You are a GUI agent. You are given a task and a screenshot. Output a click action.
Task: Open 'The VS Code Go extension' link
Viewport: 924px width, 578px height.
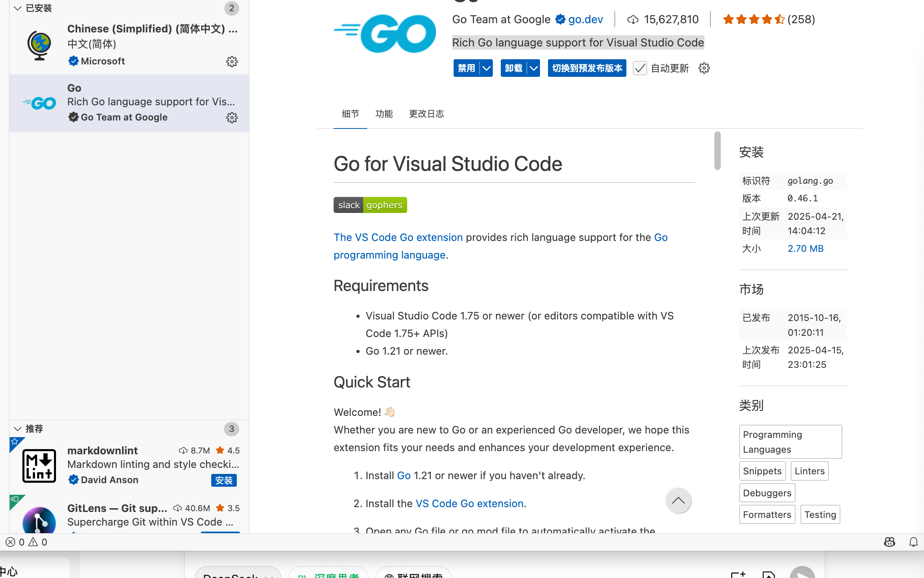coord(398,237)
